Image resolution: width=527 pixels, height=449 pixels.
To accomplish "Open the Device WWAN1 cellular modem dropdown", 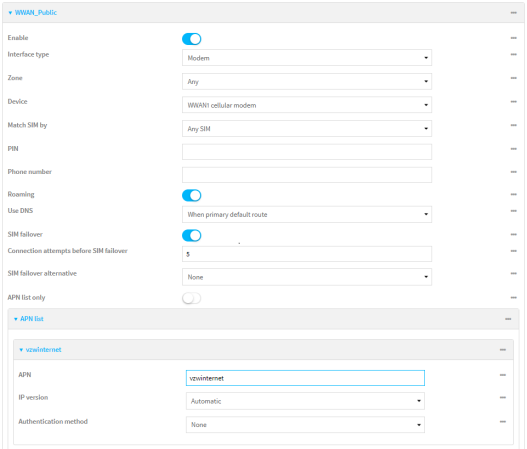I will tap(307, 105).
